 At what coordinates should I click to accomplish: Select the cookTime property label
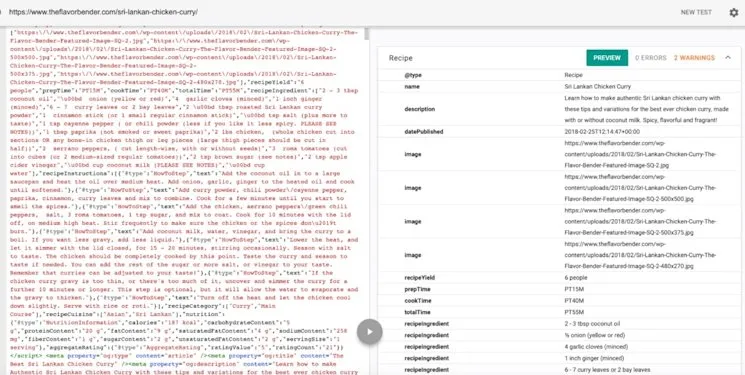[x=418, y=301]
